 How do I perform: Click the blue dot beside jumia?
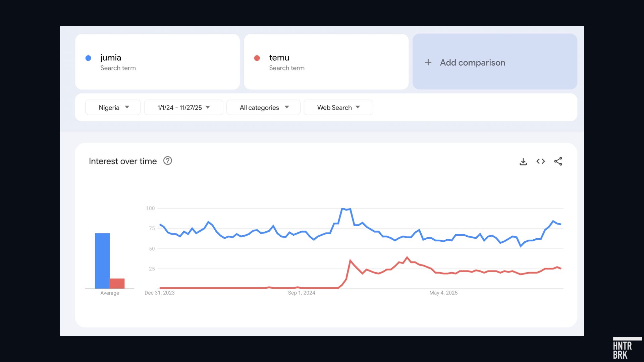click(x=88, y=58)
